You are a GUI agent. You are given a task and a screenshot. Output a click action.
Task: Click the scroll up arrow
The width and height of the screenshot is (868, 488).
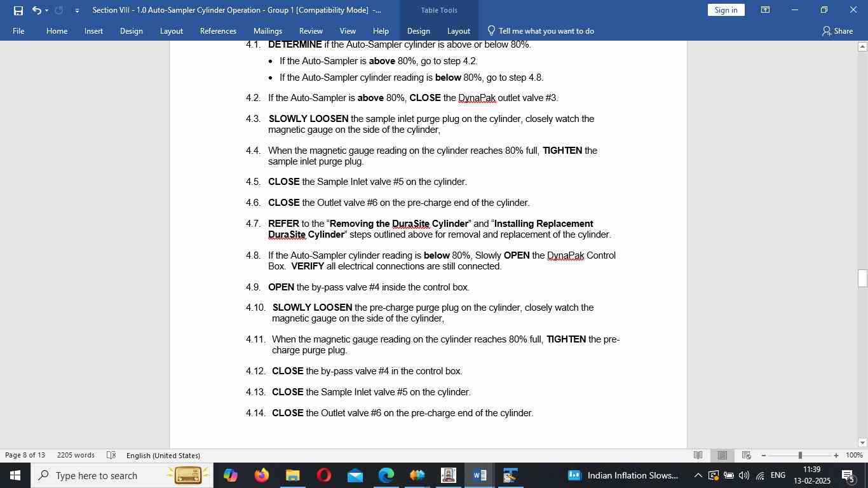[862, 46]
